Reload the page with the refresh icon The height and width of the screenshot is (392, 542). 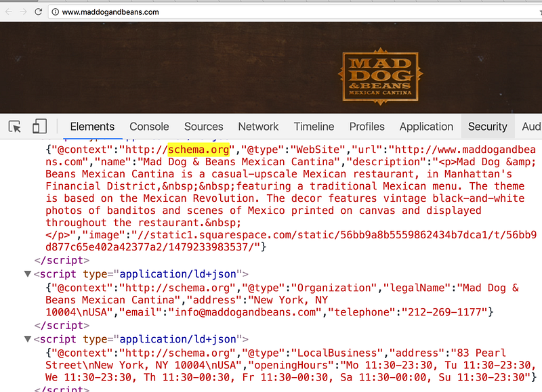39,12
